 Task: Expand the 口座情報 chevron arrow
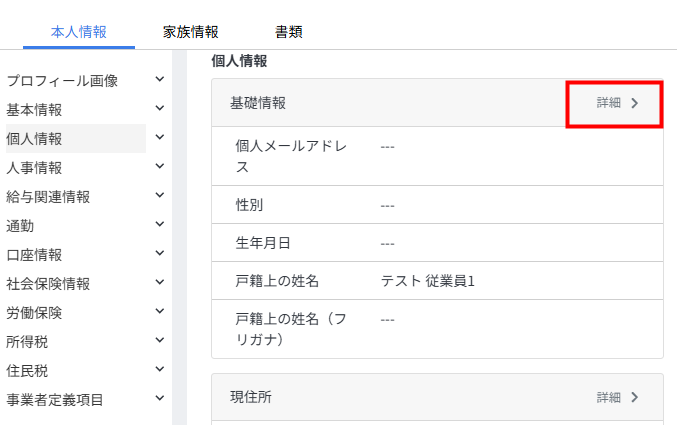click(159, 253)
